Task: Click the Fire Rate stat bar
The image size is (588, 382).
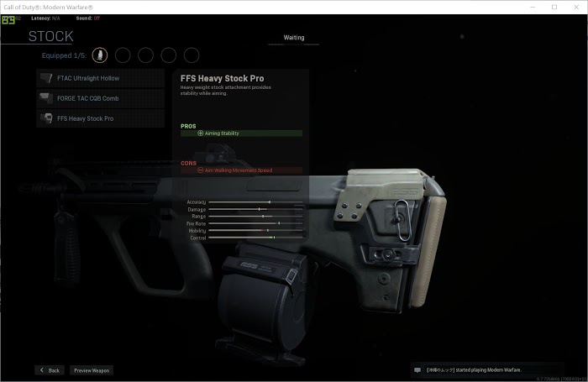Action: (x=255, y=223)
